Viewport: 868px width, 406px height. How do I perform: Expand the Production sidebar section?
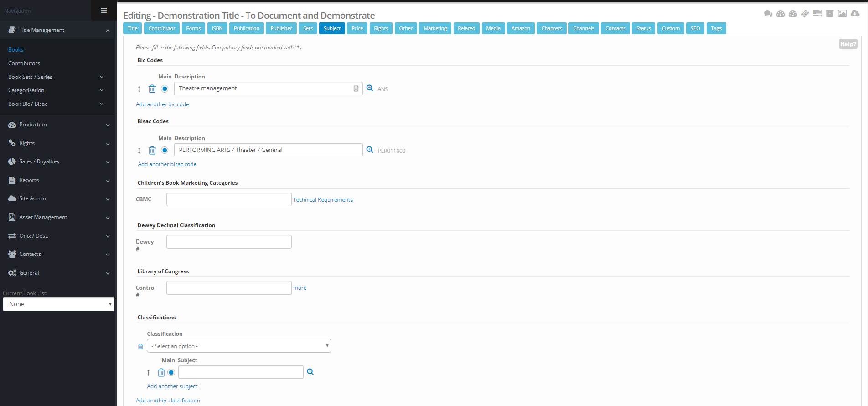click(x=58, y=125)
